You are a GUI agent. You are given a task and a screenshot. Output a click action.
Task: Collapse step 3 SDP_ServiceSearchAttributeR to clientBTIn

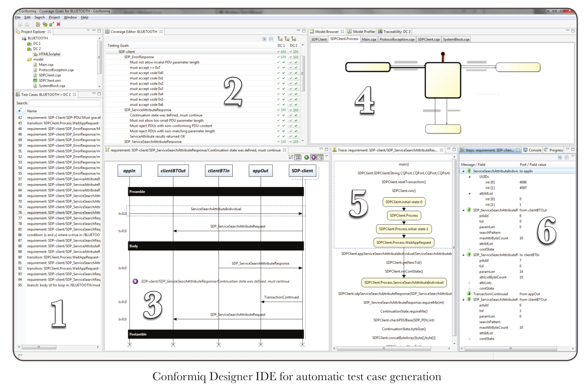(x=463, y=254)
